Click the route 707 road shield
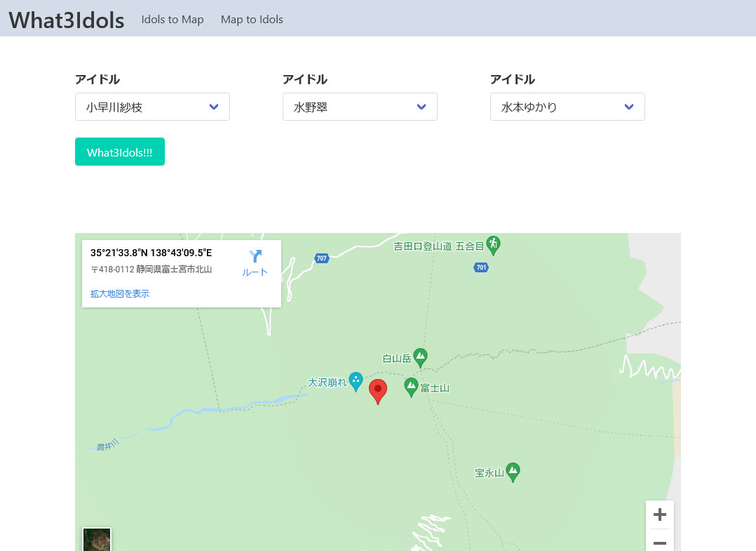Viewport: 756px width, 551px height. [322, 258]
